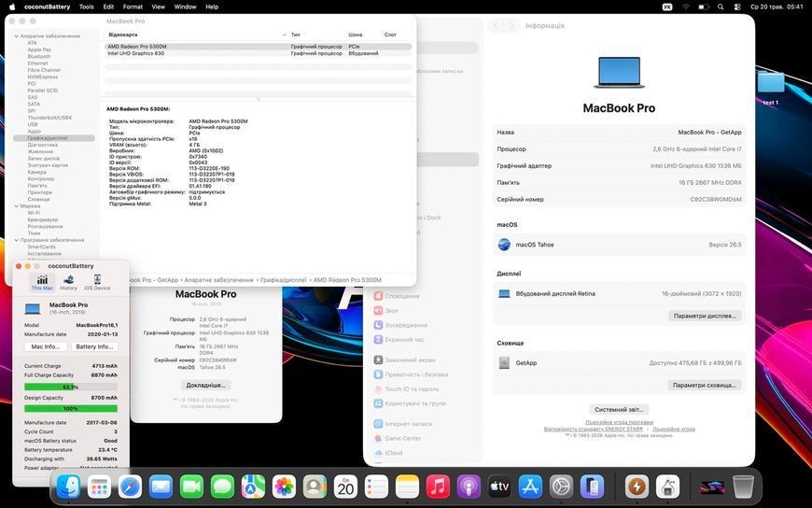Open Launchpad apps grid in the Dock
Image resolution: width=812 pixels, height=508 pixels.
coord(99,487)
